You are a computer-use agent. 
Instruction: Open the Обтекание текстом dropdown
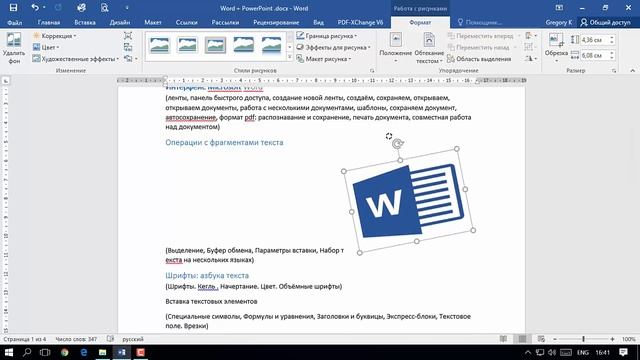click(429, 48)
